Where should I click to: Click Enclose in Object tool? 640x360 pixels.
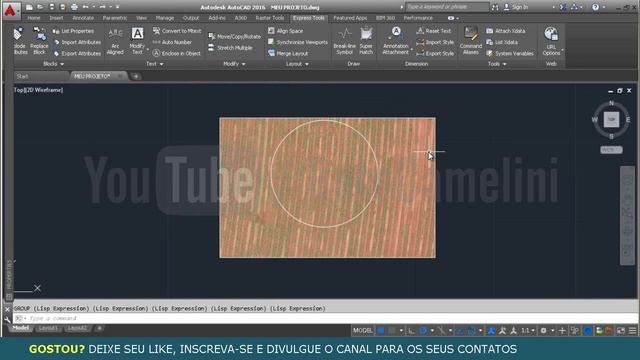(x=176, y=53)
